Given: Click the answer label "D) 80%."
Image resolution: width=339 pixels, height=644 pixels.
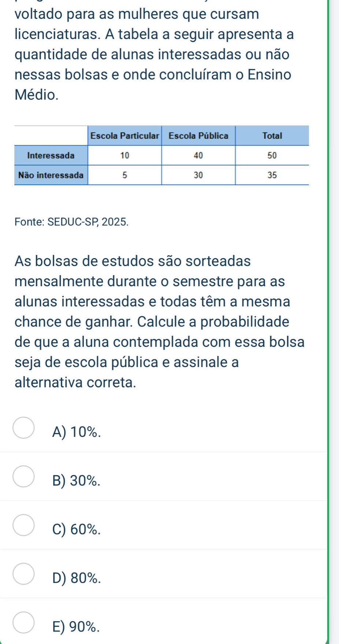Looking at the screenshot, I should coord(76,578).
